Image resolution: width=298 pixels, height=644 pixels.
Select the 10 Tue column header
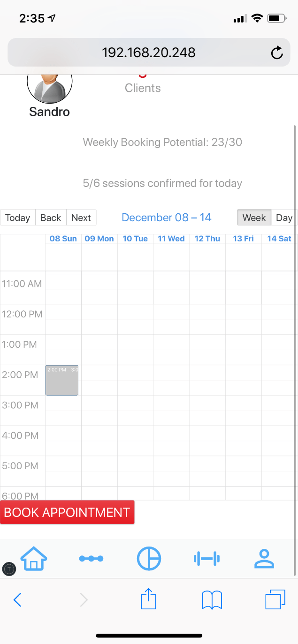(x=135, y=239)
